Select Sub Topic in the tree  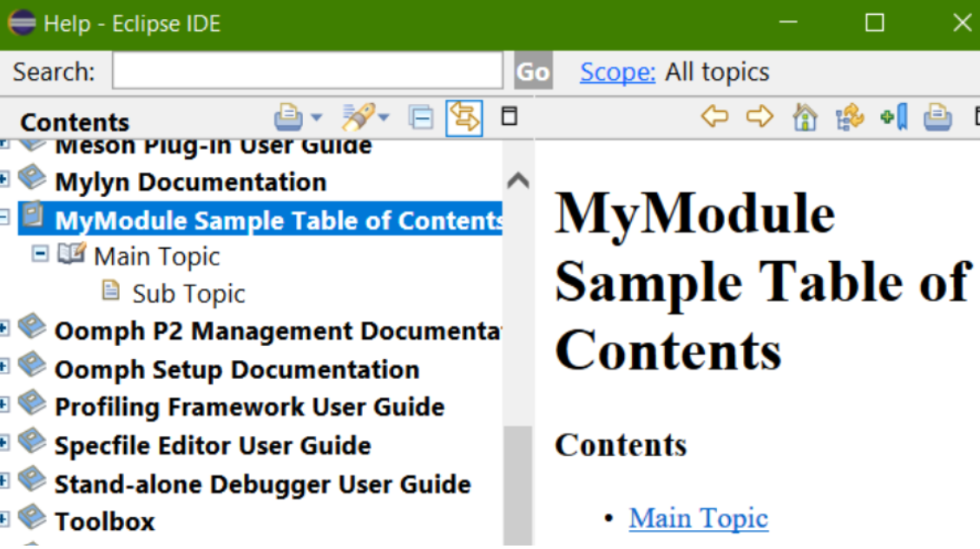188,294
